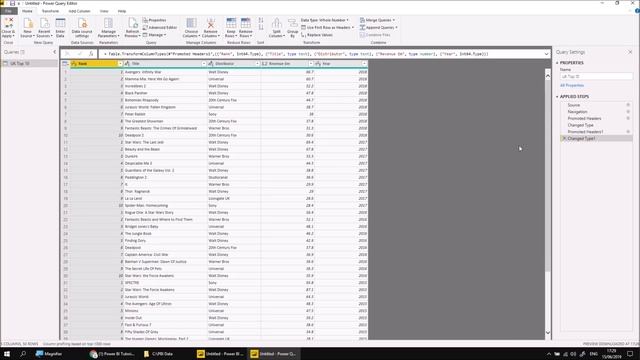Open Windows Start menu
Image resolution: width=640 pixels, height=360 pixels.
point(7,353)
